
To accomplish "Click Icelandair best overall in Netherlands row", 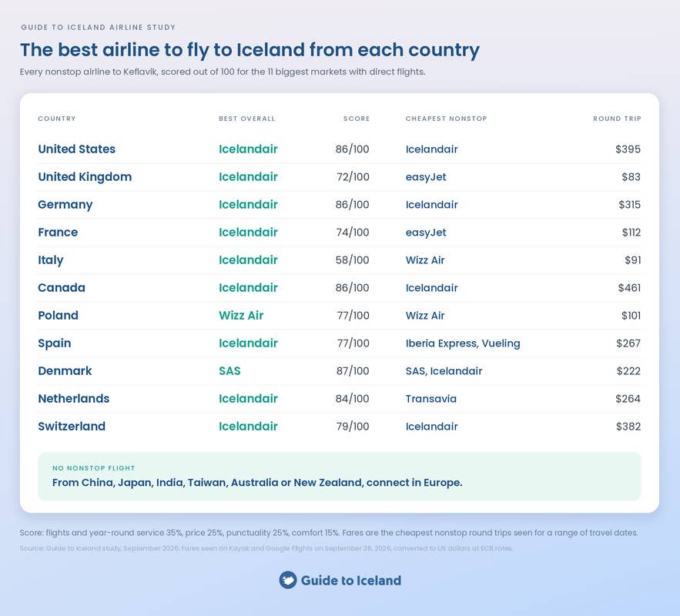I will tap(248, 399).
